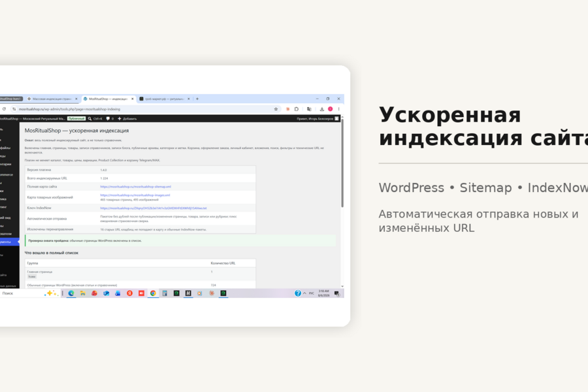Click the Количество URL column header

(223, 263)
